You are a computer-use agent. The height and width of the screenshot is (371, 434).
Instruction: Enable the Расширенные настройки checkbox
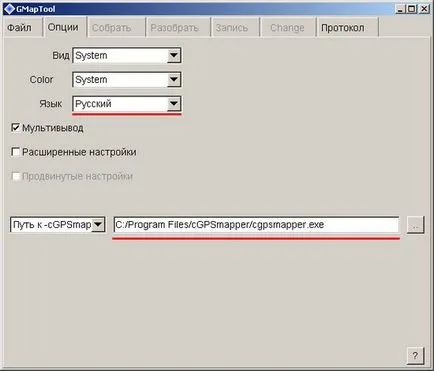click(x=15, y=152)
